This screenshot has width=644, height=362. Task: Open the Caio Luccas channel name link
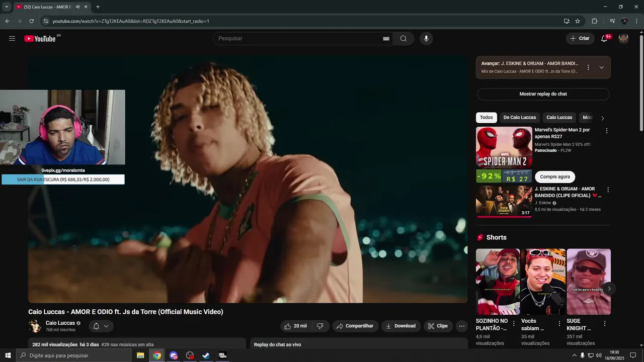(x=60, y=323)
